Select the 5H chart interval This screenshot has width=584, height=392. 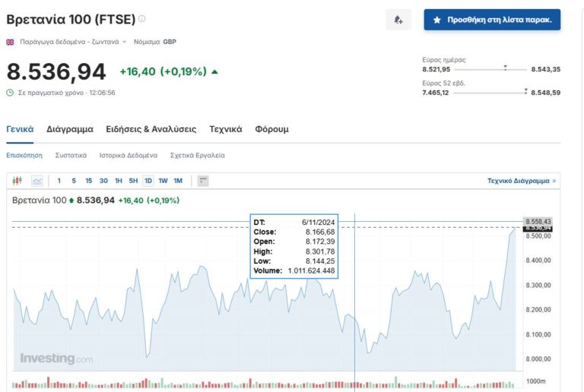[133, 181]
